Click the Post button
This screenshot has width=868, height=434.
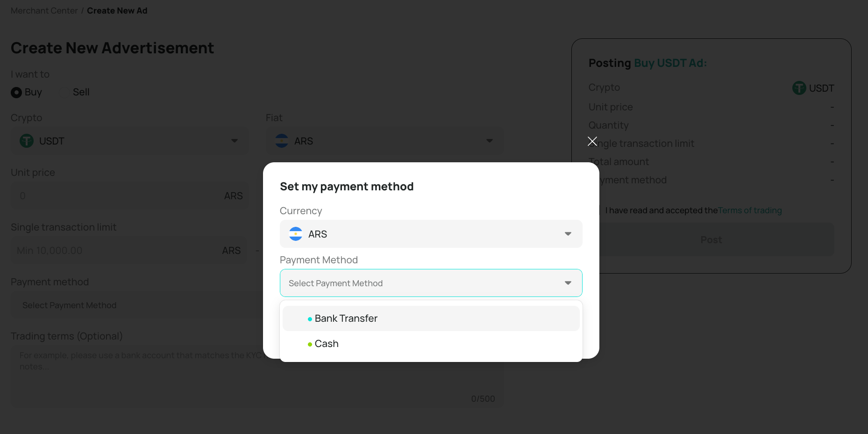[x=711, y=239]
